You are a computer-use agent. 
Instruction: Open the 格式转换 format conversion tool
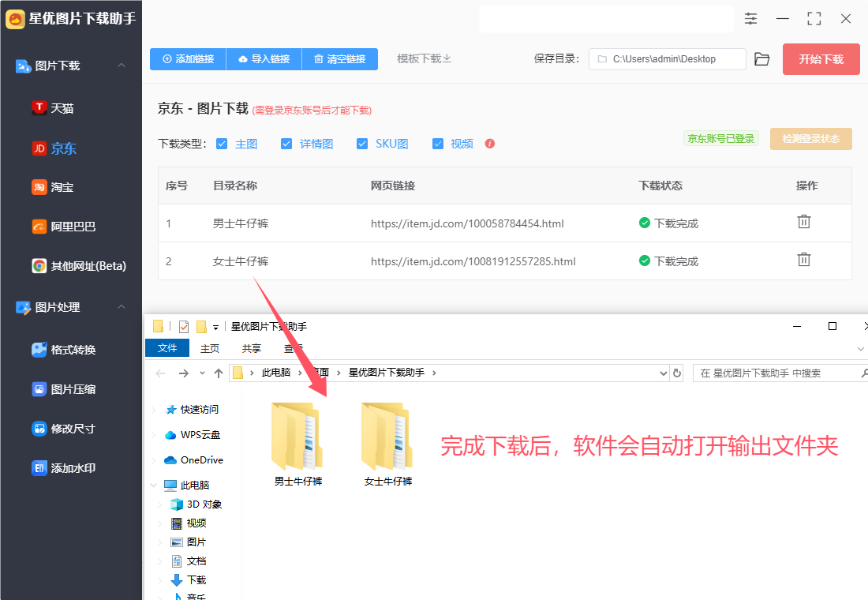64,350
